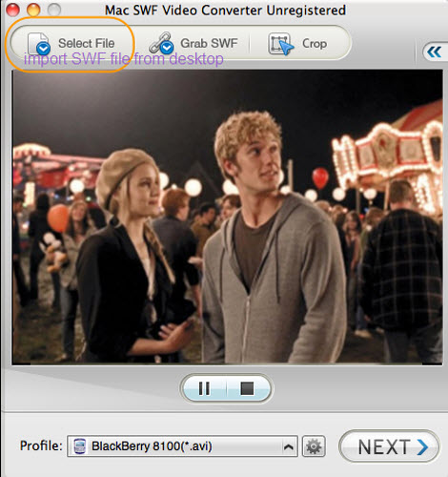Open Grab SWF option

pos(193,43)
